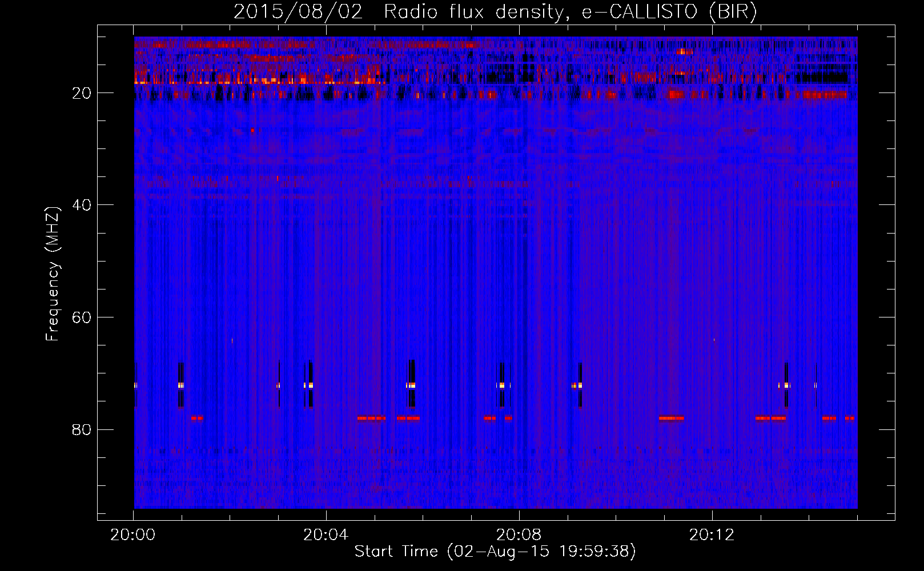The width and height of the screenshot is (924, 571).
Task: Click the '20:04' time tick label
Action: (326, 535)
